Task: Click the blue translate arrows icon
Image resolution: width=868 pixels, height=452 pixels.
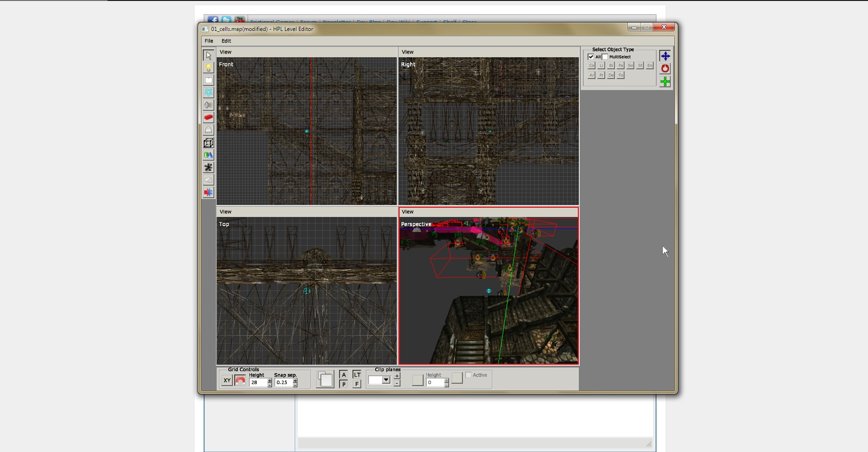Action: pos(665,56)
